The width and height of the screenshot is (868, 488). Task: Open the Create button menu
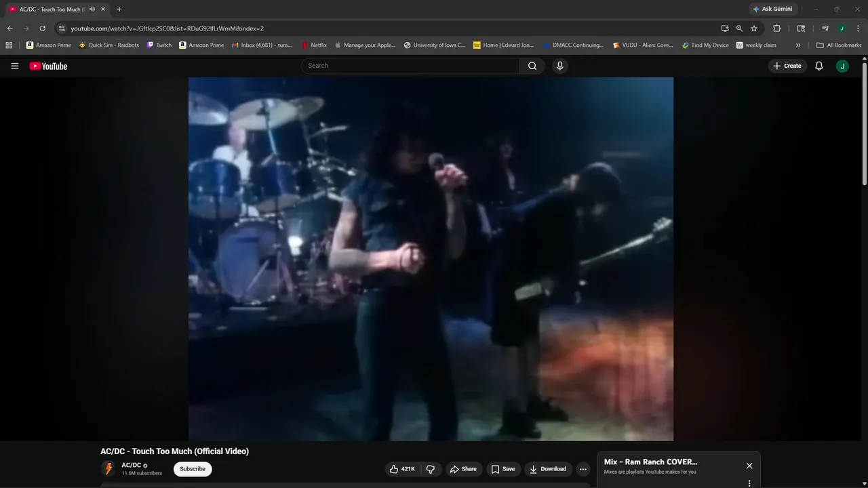787,66
